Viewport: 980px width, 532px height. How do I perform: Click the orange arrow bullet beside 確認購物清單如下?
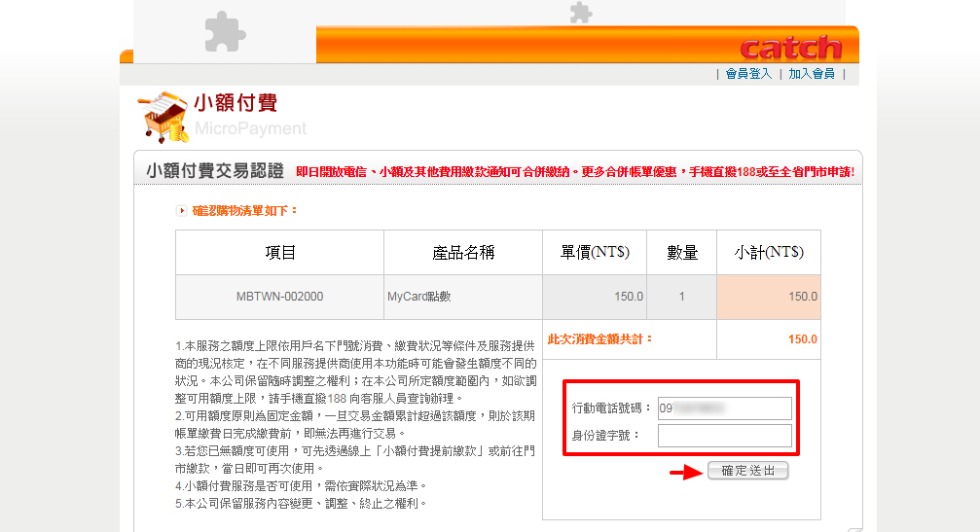181,210
